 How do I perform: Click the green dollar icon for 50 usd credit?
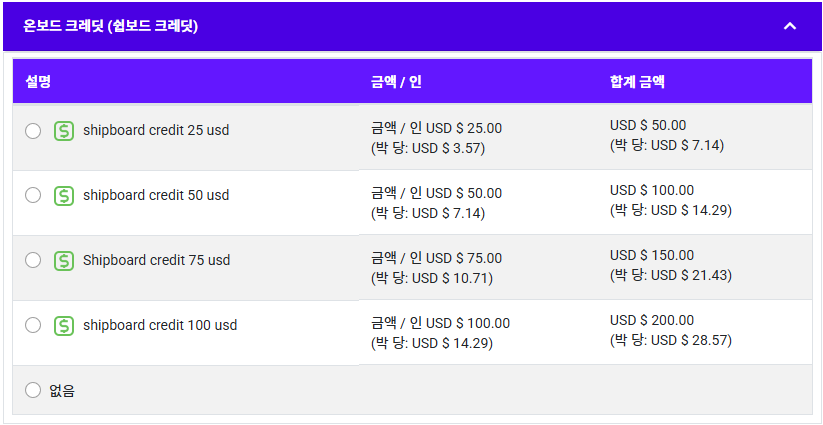[64, 196]
